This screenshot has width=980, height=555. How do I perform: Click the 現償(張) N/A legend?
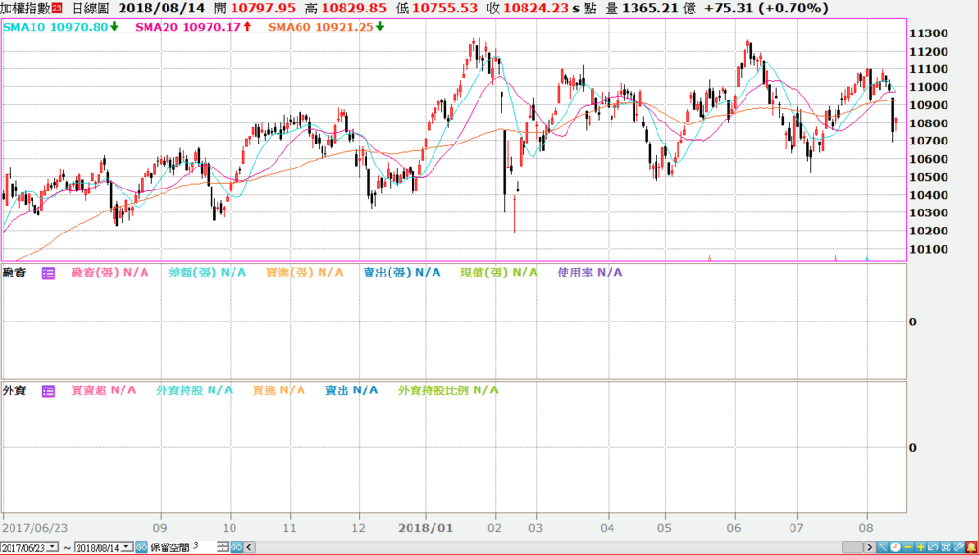[499, 273]
